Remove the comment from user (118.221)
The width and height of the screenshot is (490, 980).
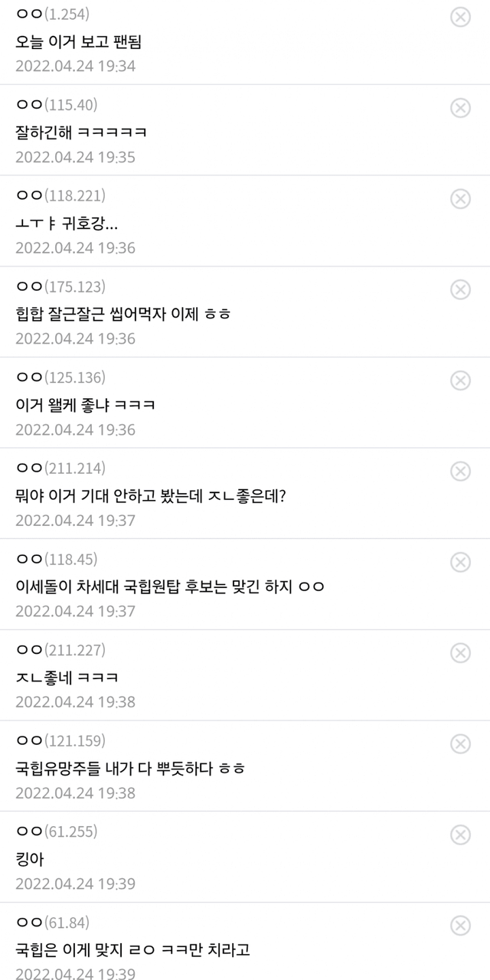click(x=460, y=199)
